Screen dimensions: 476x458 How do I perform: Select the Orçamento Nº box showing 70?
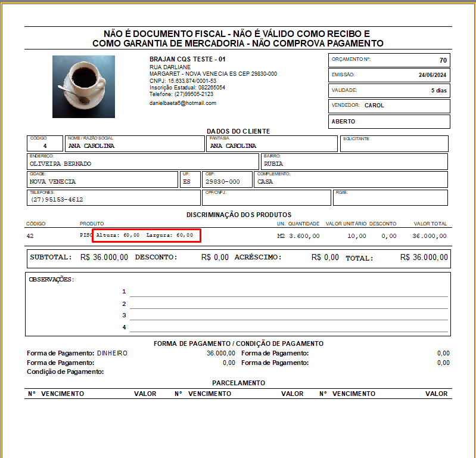click(x=389, y=60)
